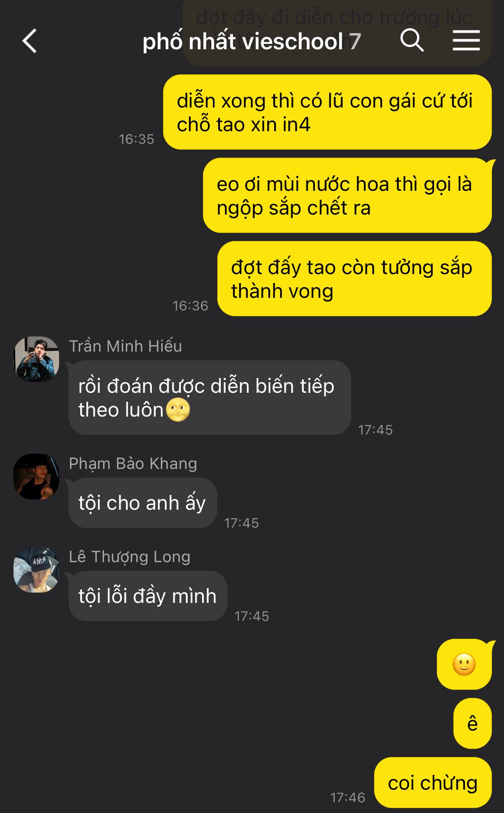This screenshot has width=504, height=813.
Task: Tap the member count number 7
Action: click(x=355, y=42)
